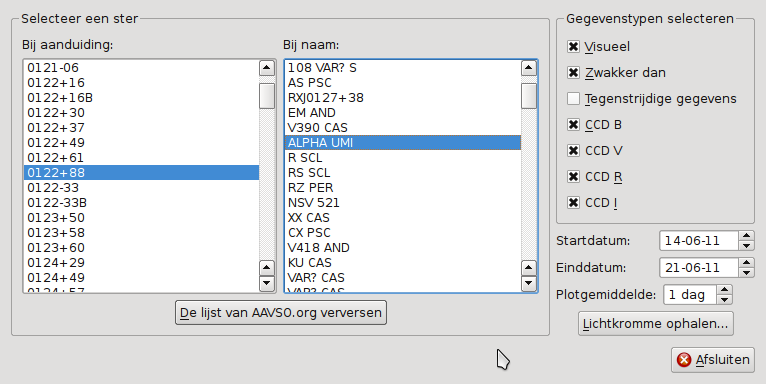The image size is (766, 384).
Task: Select star V390 CAS
Action: (403, 128)
